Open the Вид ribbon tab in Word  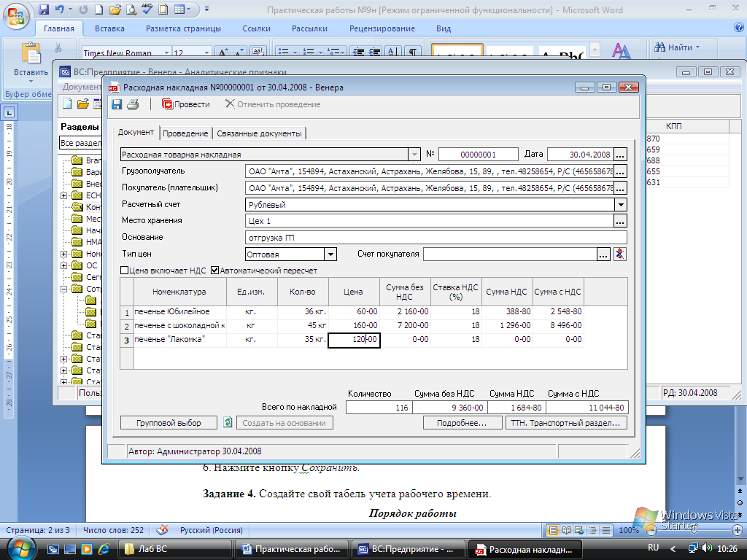pyautogui.click(x=444, y=28)
